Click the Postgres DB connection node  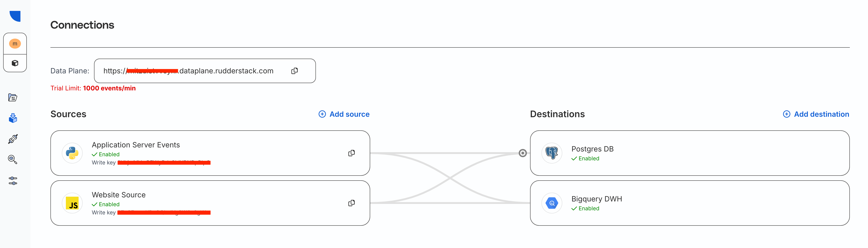[523, 153]
